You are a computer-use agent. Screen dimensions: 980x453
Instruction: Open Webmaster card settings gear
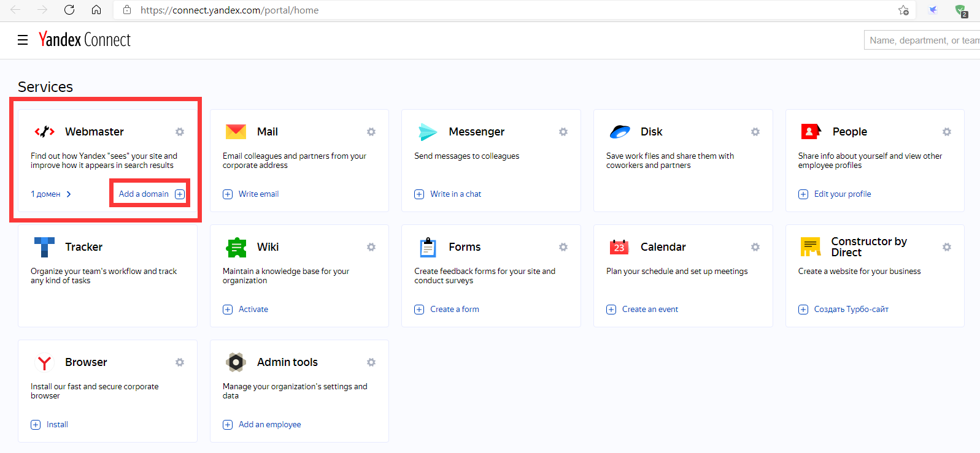[x=180, y=132]
